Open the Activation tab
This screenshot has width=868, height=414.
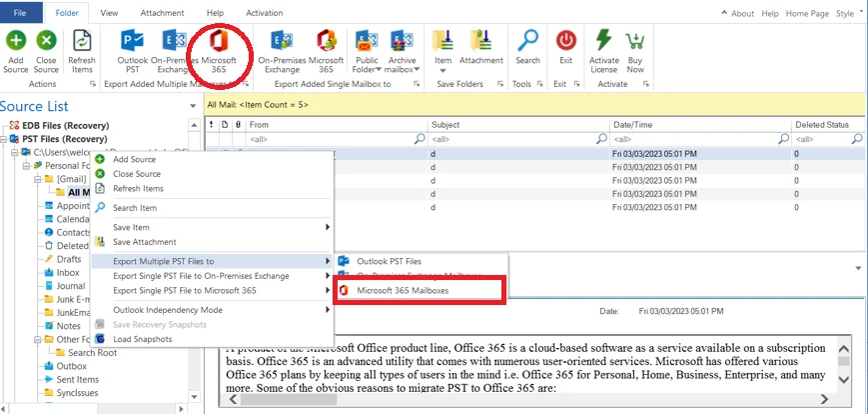[x=264, y=13]
